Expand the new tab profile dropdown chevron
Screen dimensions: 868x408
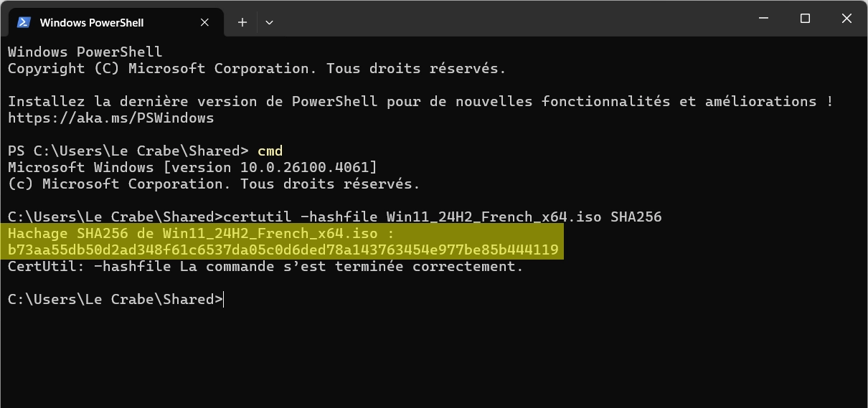[269, 22]
